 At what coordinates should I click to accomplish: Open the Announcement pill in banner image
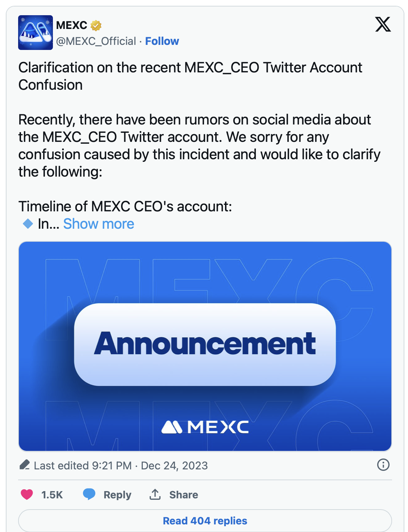click(x=205, y=344)
